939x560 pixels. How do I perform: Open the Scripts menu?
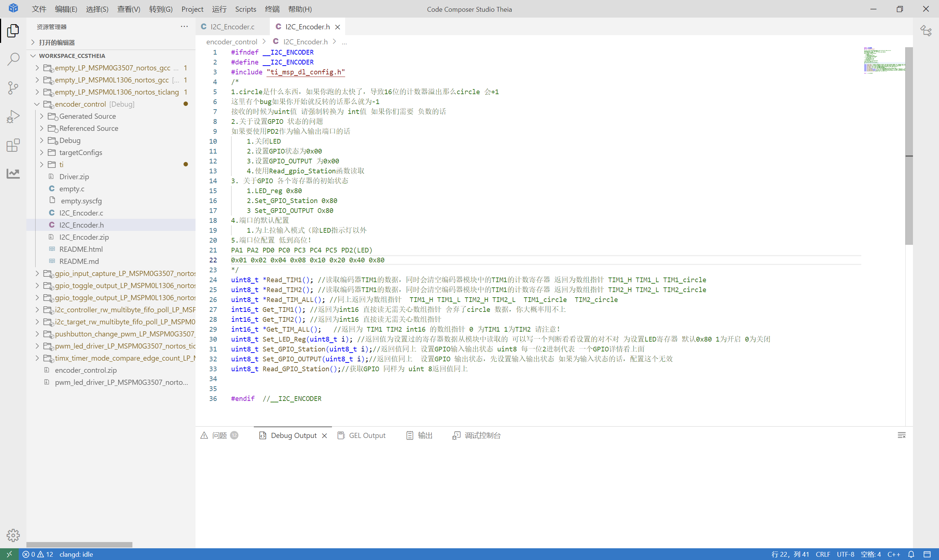245,9
